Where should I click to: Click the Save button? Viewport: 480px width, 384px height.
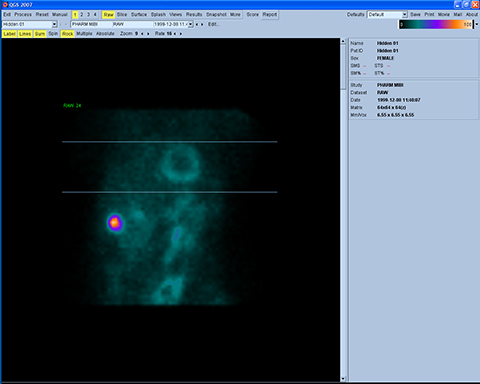(x=415, y=15)
